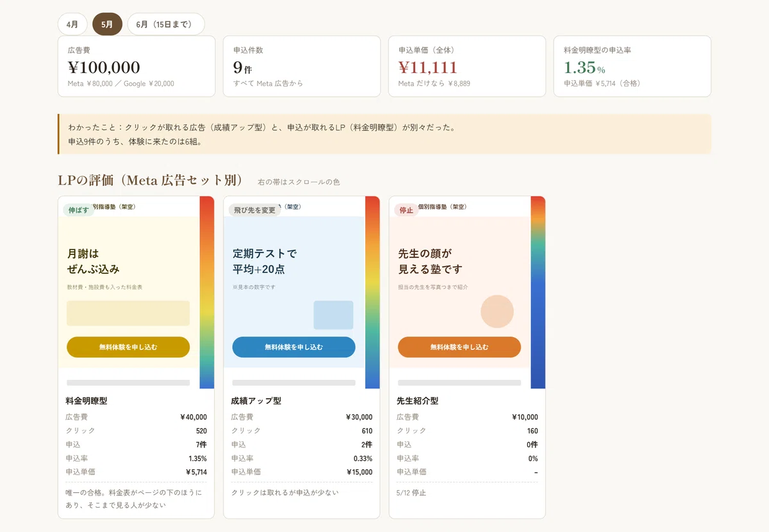Open the 6月（15日まで） tab

tap(166, 24)
